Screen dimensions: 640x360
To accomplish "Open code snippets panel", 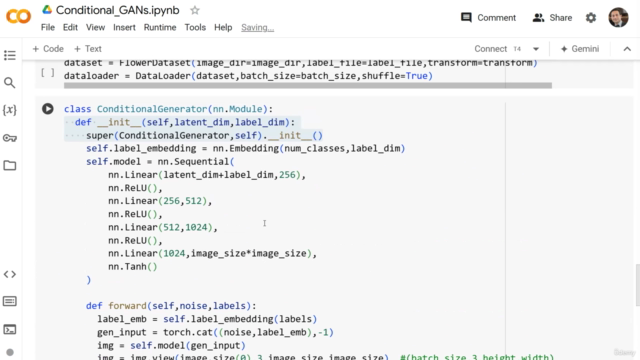I will [10, 274].
